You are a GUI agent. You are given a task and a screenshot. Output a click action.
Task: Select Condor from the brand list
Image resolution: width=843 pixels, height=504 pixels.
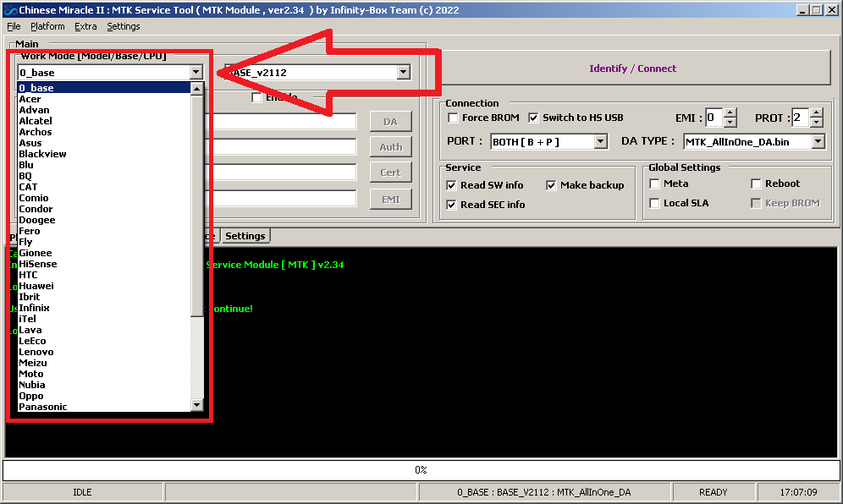click(x=104, y=209)
